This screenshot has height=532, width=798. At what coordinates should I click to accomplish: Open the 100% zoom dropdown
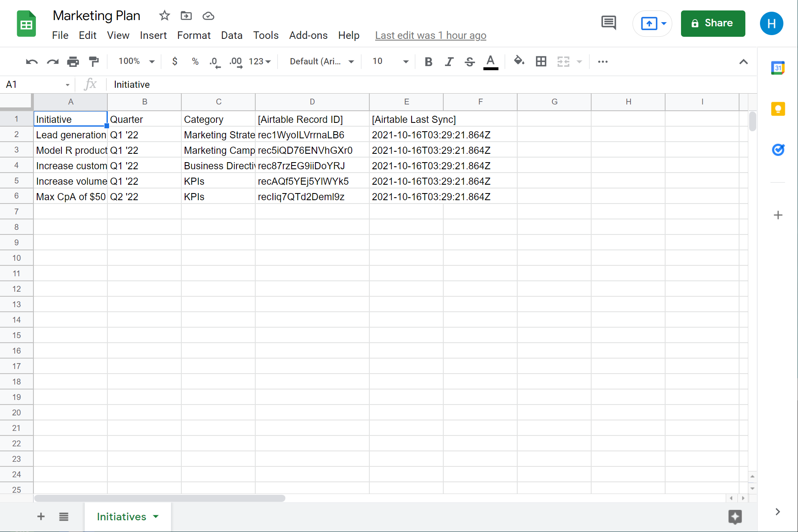pyautogui.click(x=136, y=61)
